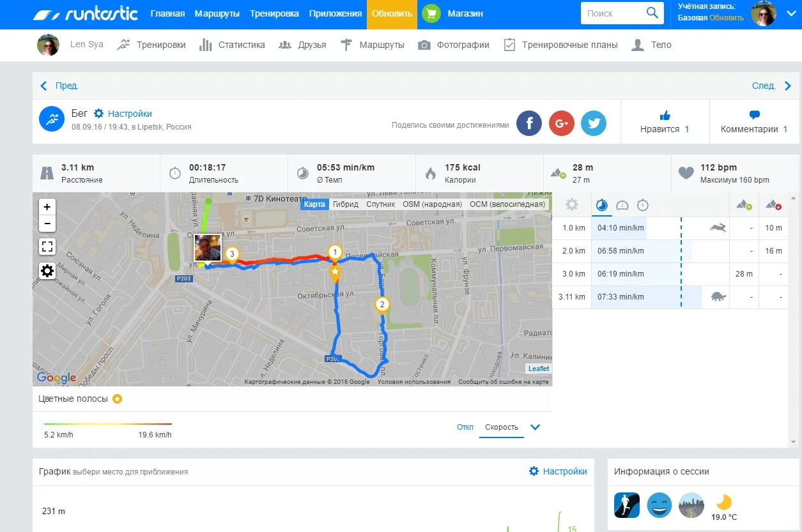Click the elevation loss column icon
The height and width of the screenshot is (532, 802).
(774, 205)
